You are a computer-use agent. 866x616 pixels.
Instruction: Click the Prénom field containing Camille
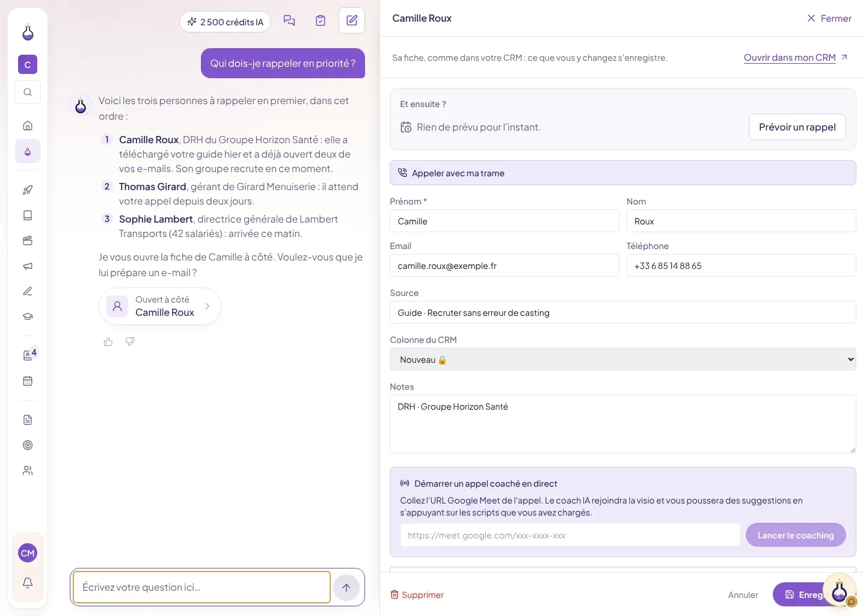pyautogui.click(x=504, y=221)
